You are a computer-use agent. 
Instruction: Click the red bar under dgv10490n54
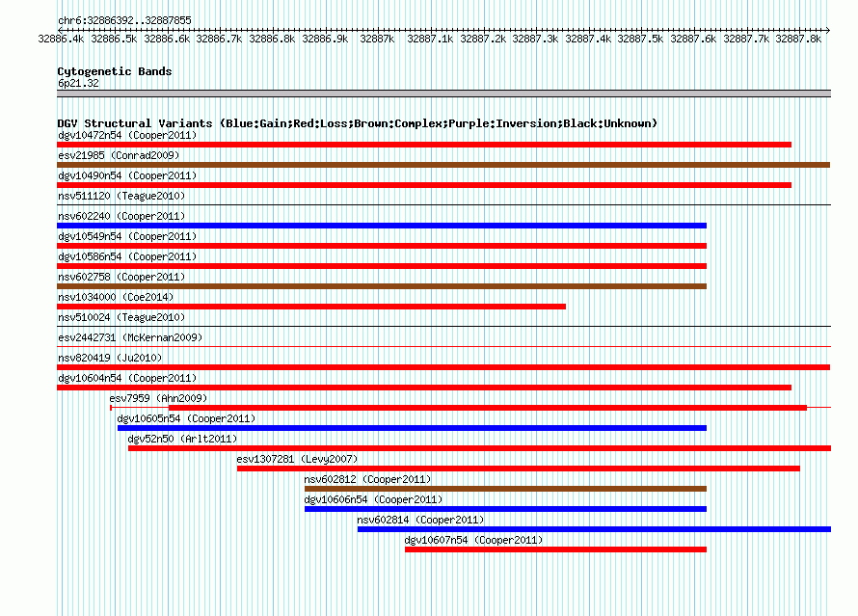(x=424, y=185)
